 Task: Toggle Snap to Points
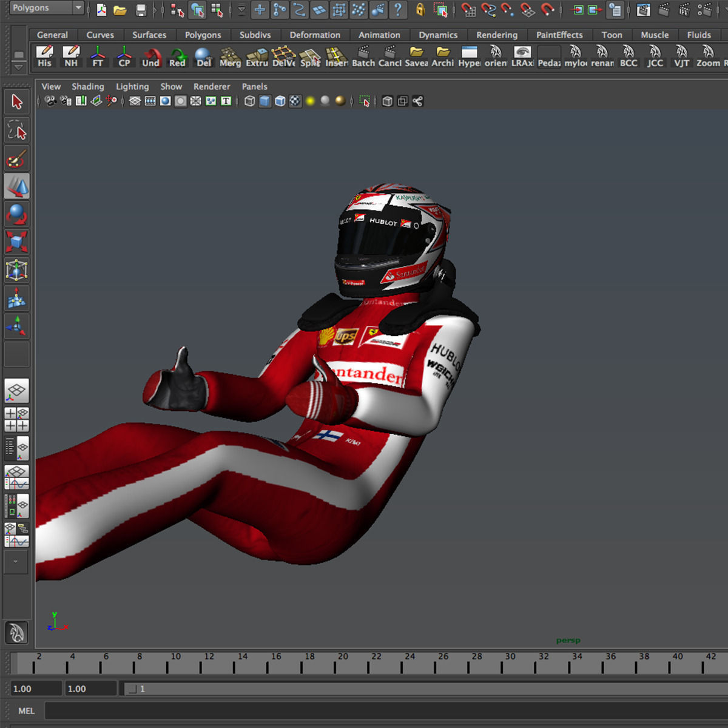click(507, 9)
